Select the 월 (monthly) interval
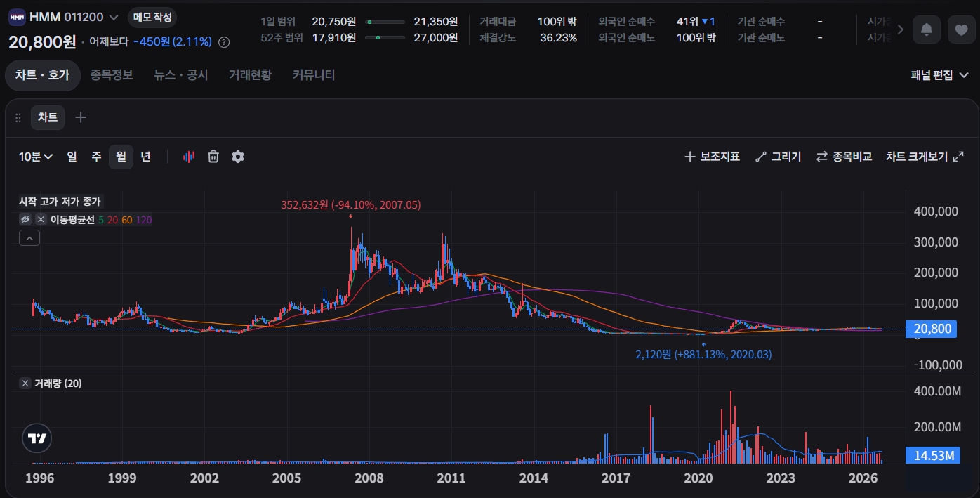This screenshot has height=498, width=980. click(121, 157)
